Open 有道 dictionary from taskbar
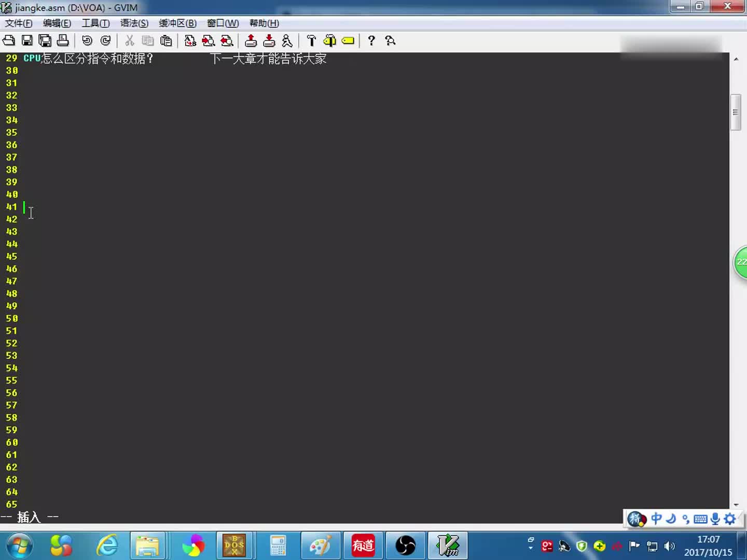 click(x=363, y=545)
